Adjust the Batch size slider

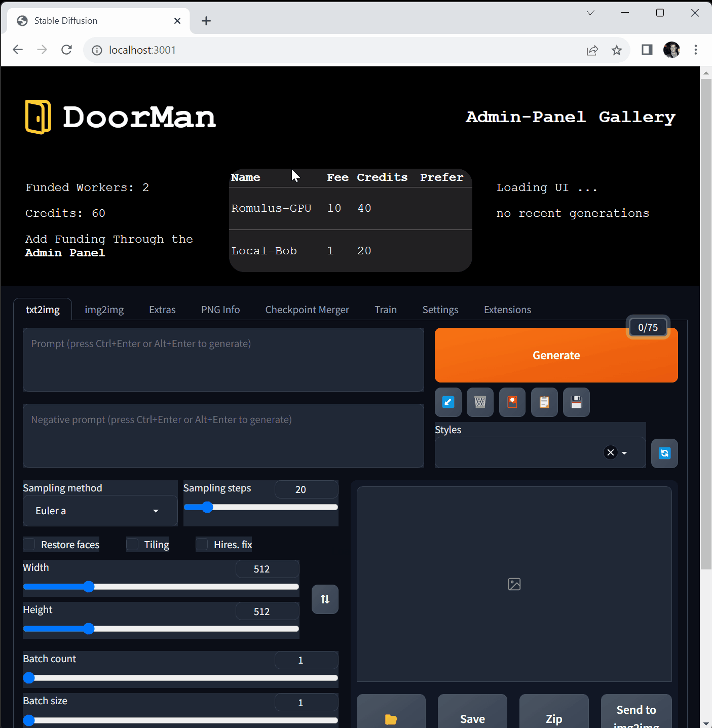pos(180,720)
